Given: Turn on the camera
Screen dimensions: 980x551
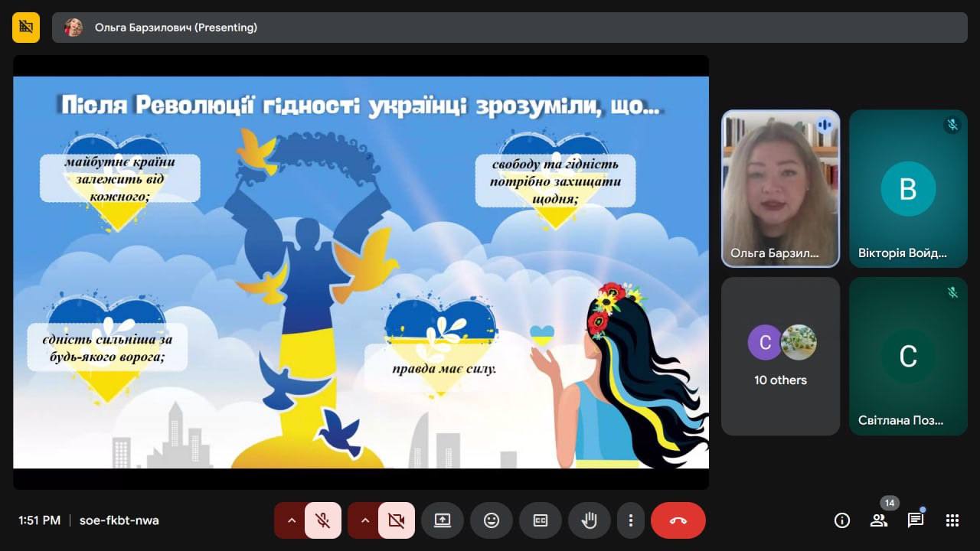Looking at the screenshot, I should [396, 520].
